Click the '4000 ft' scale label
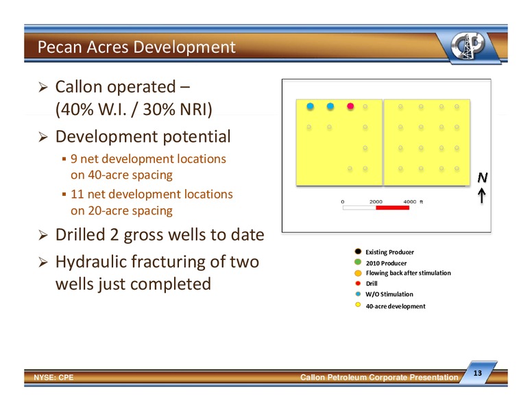 [x=413, y=202]
